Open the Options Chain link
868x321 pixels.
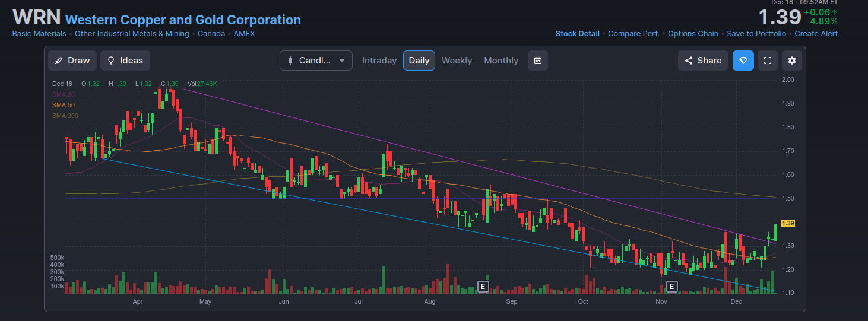click(692, 34)
